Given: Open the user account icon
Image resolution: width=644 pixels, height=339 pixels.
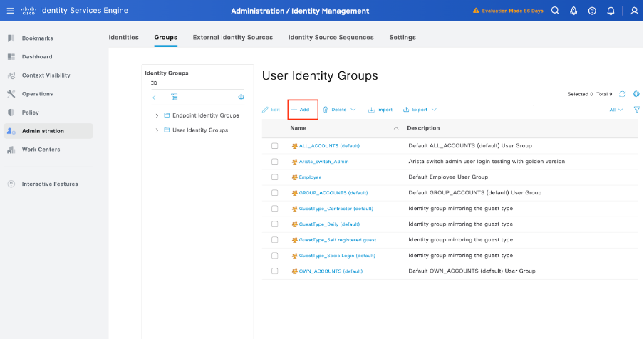Looking at the screenshot, I should pyautogui.click(x=634, y=11).
